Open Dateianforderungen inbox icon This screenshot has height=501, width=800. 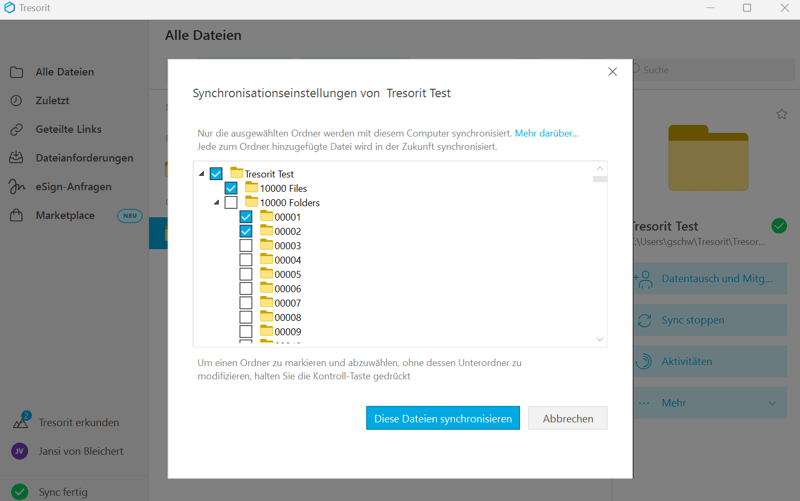[x=17, y=158]
